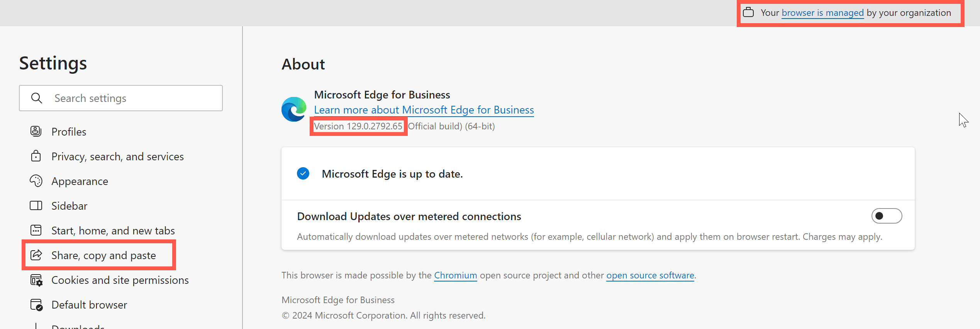Screen dimensions: 980x329
Task: Click the browser is managed link
Action: point(822,13)
